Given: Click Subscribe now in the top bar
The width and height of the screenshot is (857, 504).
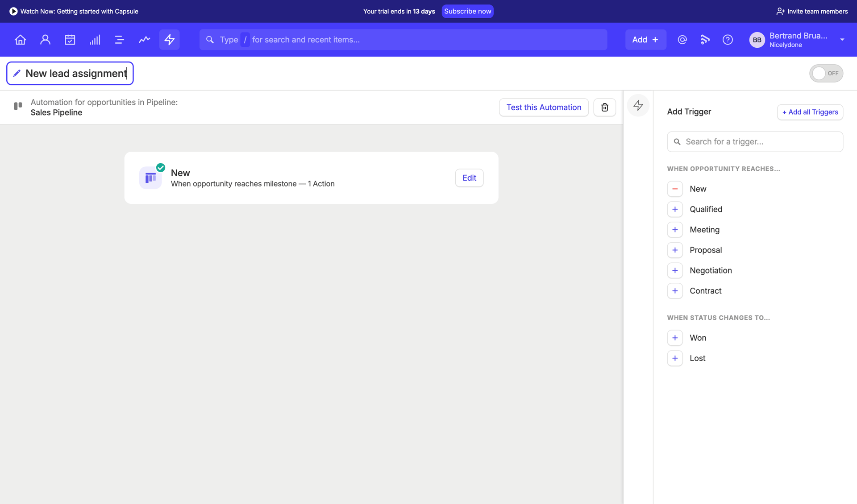Looking at the screenshot, I should [x=467, y=11].
